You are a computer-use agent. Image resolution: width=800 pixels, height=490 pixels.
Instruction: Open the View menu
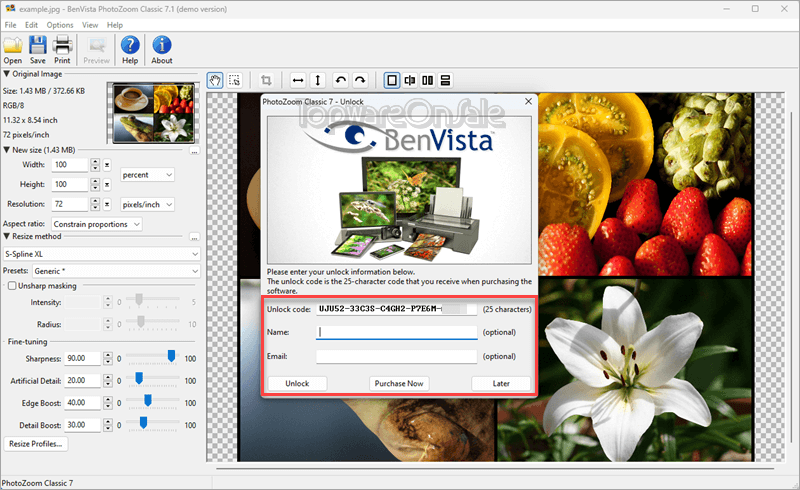coord(90,25)
